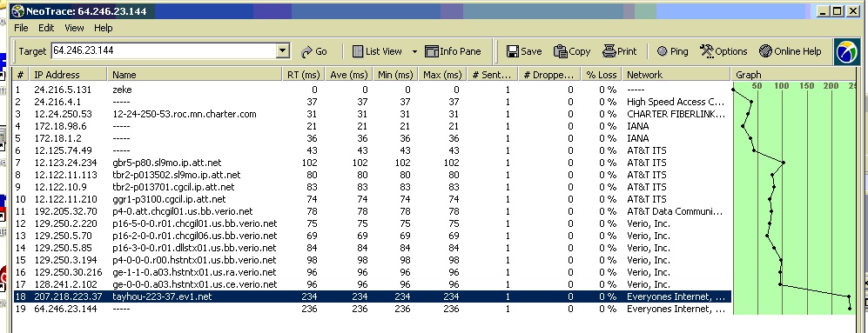This screenshot has height=333, width=868.
Task: Select gbr5-p80.sl9mo.ip.att.net hostname
Action: pos(166,163)
